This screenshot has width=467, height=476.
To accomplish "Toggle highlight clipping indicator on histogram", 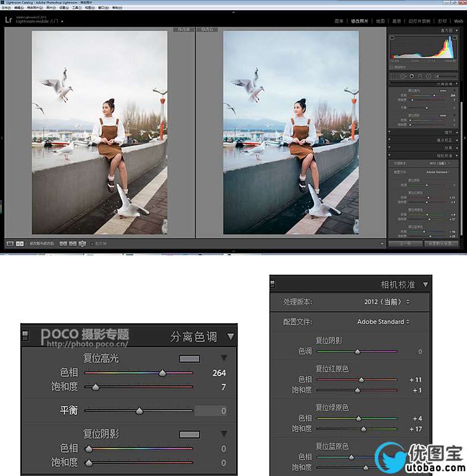I will pyautogui.click(x=455, y=38).
